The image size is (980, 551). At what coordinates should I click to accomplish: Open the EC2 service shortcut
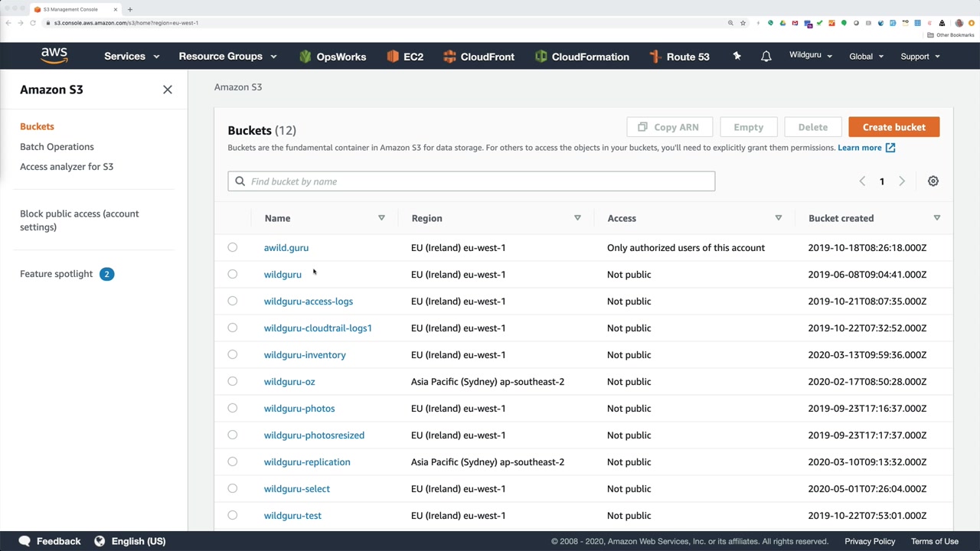coord(405,57)
